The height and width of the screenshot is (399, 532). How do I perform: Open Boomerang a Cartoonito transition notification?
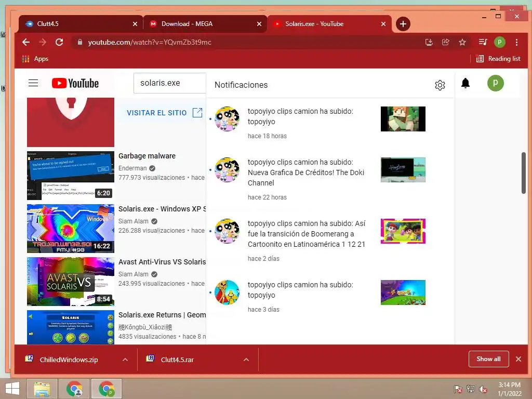point(330,240)
